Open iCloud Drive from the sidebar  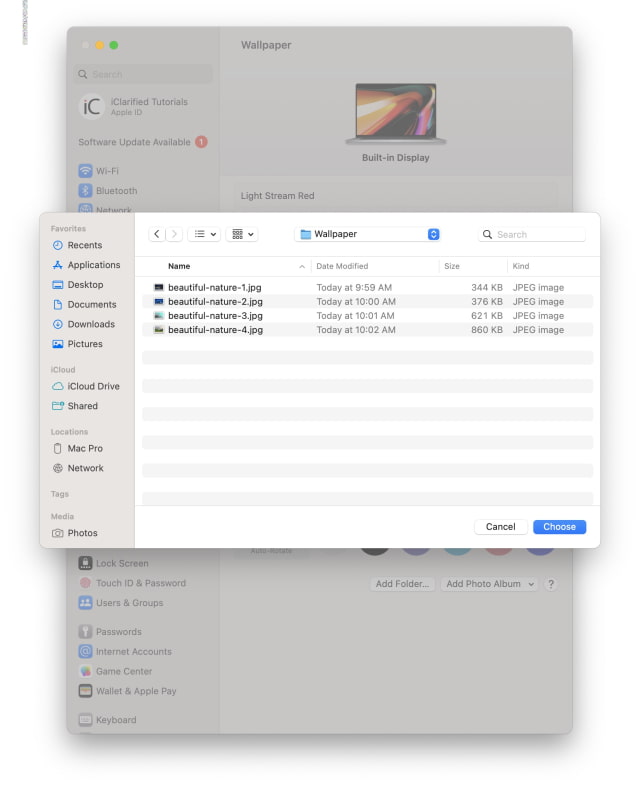93,386
